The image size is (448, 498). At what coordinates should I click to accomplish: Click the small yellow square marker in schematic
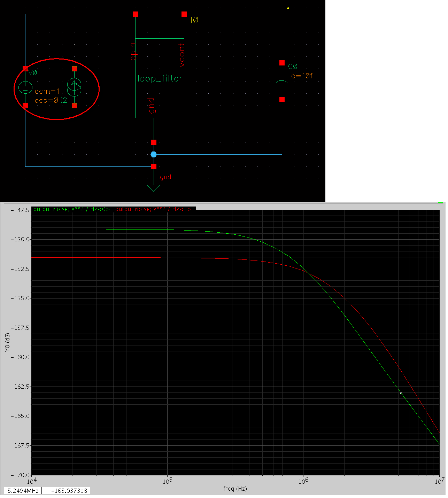(288, 8)
